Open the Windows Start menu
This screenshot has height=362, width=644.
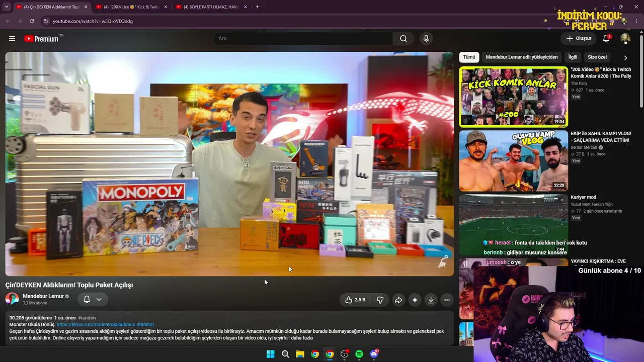[x=270, y=354]
